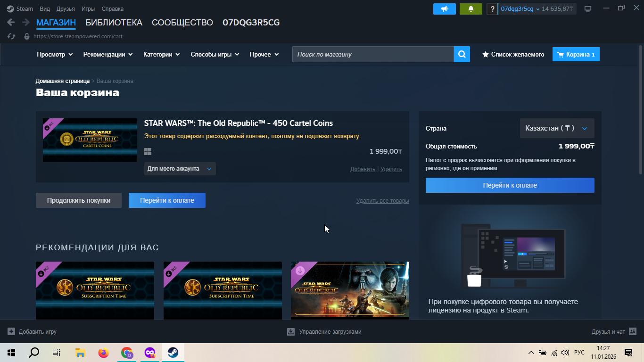Open the notifications bell

click(x=471, y=9)
